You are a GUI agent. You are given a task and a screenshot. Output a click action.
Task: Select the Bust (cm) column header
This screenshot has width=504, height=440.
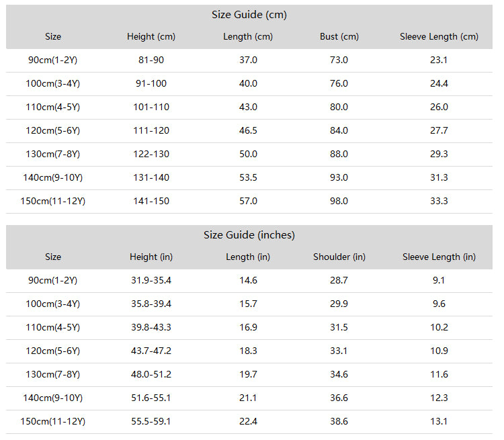339,37
